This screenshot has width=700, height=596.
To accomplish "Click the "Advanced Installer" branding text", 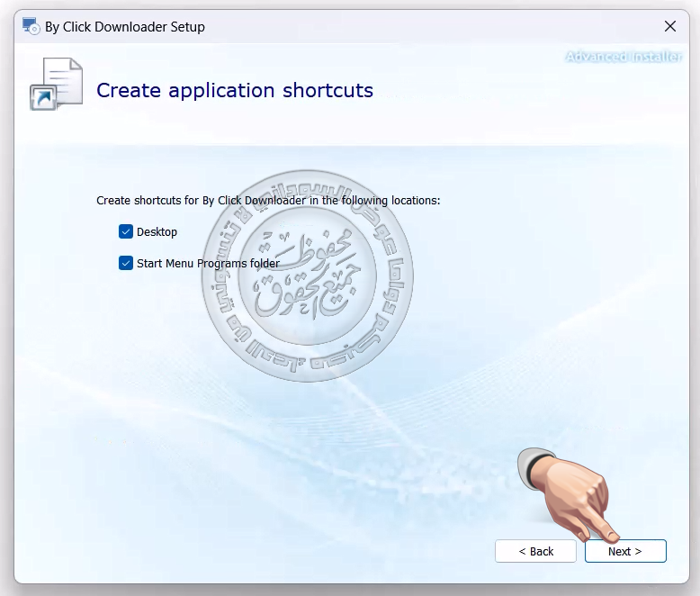I will tap(624, 57).
